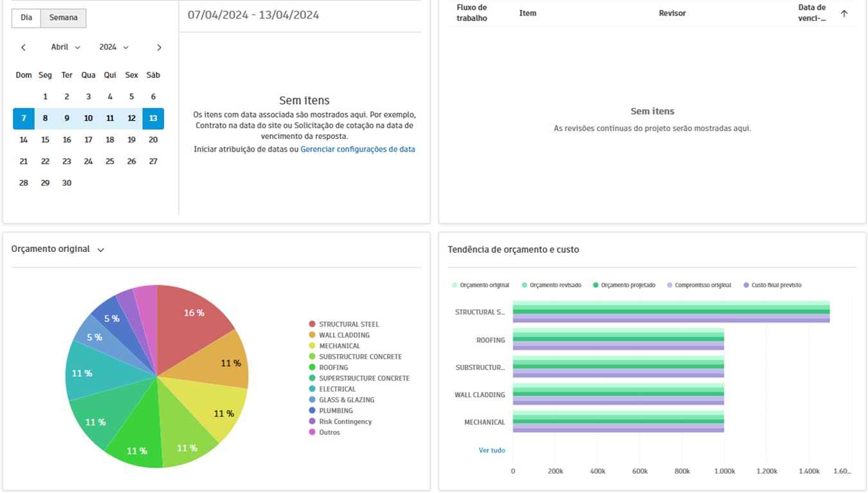This screenshot has height=493, width=868.
Task: Click the Ver tudo link
Action: (x=492, y=451)
